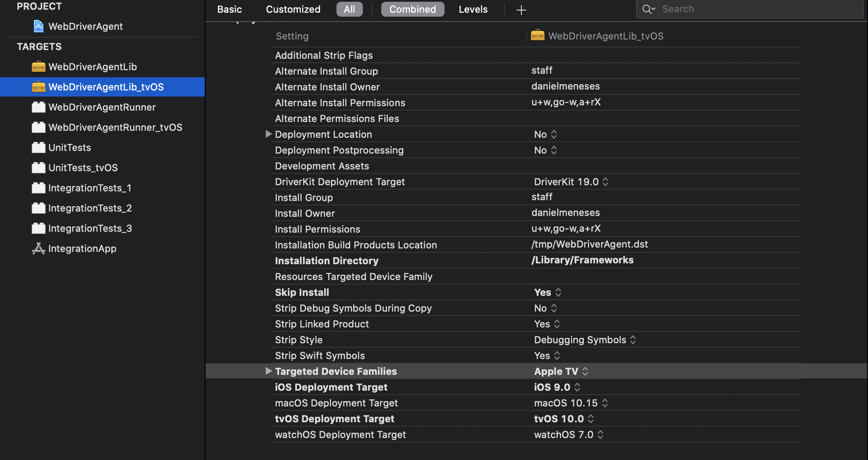
Task: Click the IntegrationTests_2 bundle icon
Action: click(39, 208)
